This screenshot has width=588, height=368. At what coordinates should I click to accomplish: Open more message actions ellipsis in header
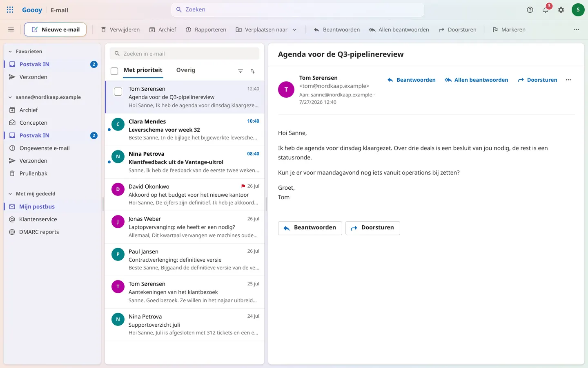[x=568, y=80]
